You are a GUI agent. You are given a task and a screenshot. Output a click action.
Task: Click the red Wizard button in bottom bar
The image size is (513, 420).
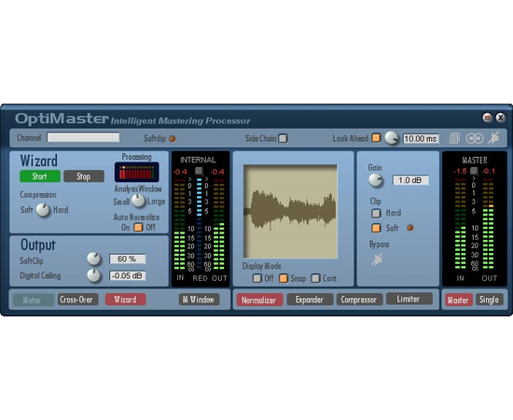125,300
